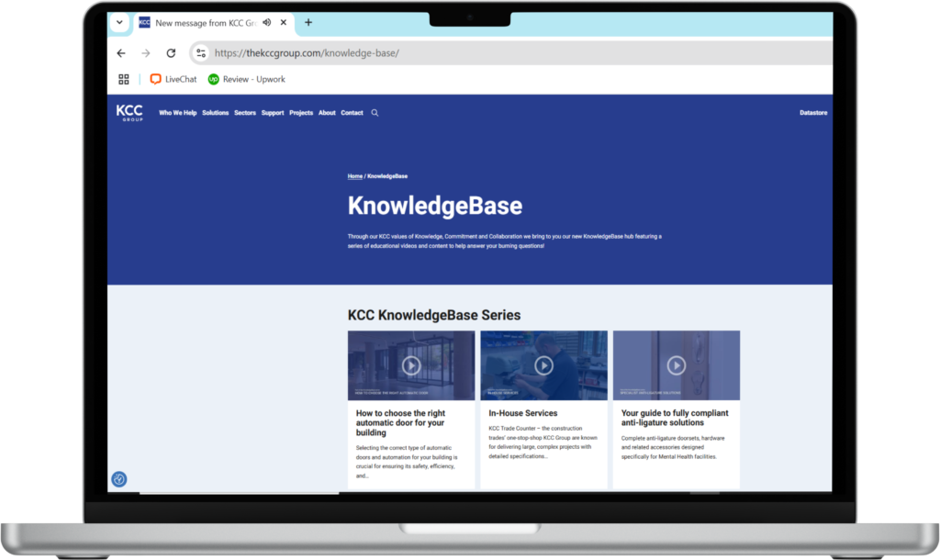Open the LiveChat bookmark
Image resolution: width=940 pixels, height=560 pixels.
pos(173,79)
